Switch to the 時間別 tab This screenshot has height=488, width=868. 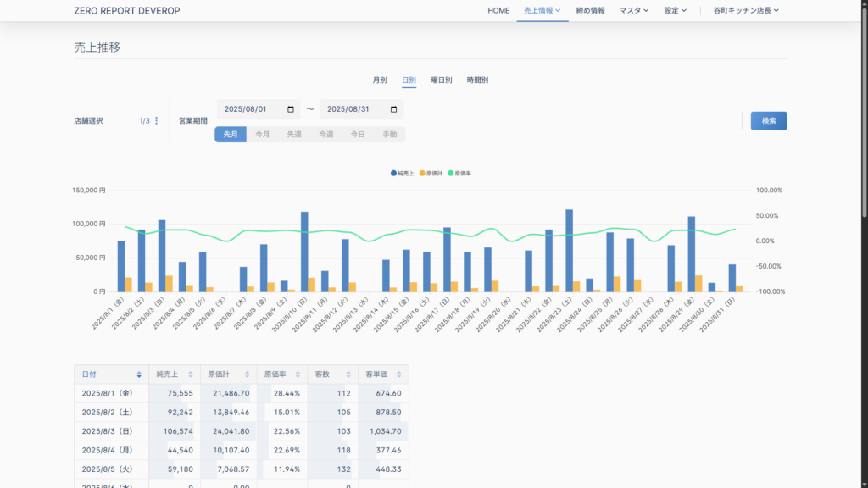point(477,80)
